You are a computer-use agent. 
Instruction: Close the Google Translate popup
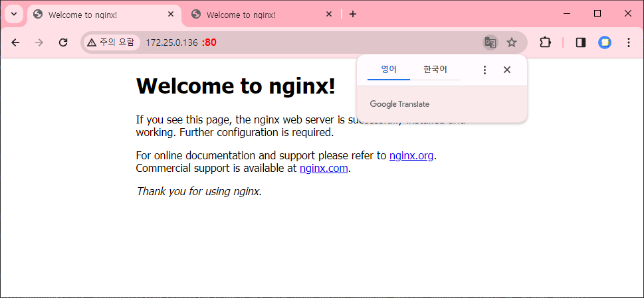tap(507, 70)
